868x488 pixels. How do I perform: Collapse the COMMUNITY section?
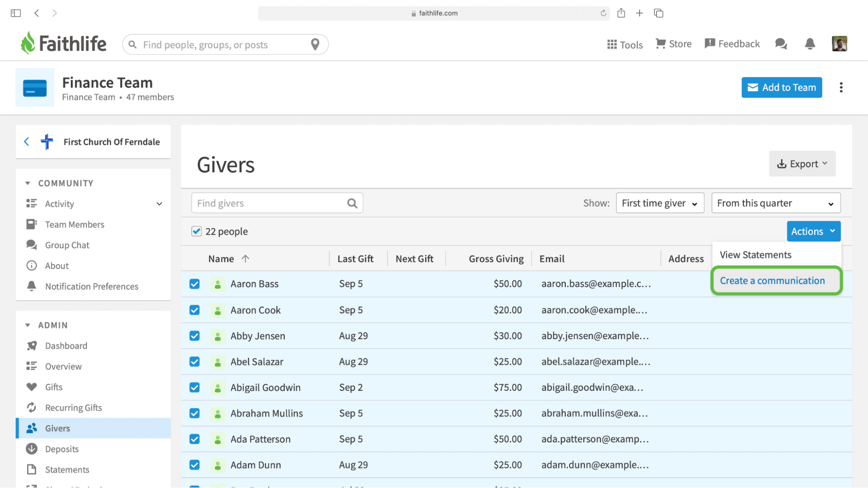(x=28, y=183)
